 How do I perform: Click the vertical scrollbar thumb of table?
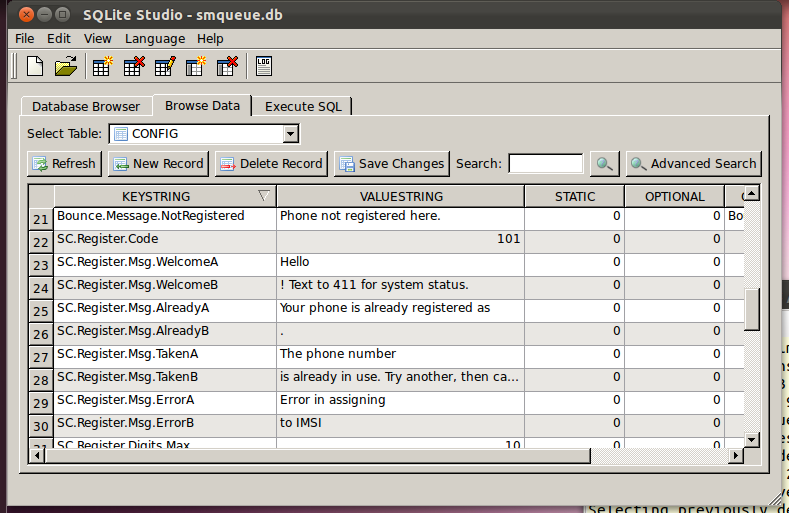(x=752, y=308)
